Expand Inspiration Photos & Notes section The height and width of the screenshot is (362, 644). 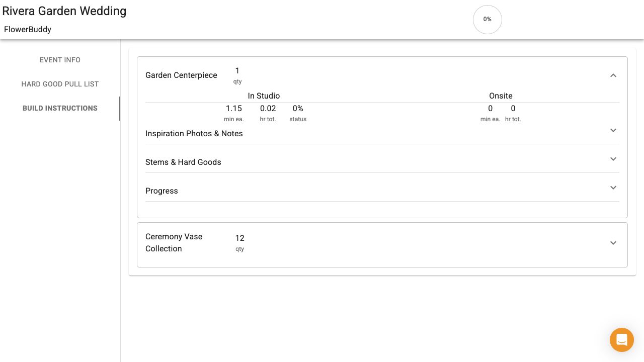click(x=613, y=130)
